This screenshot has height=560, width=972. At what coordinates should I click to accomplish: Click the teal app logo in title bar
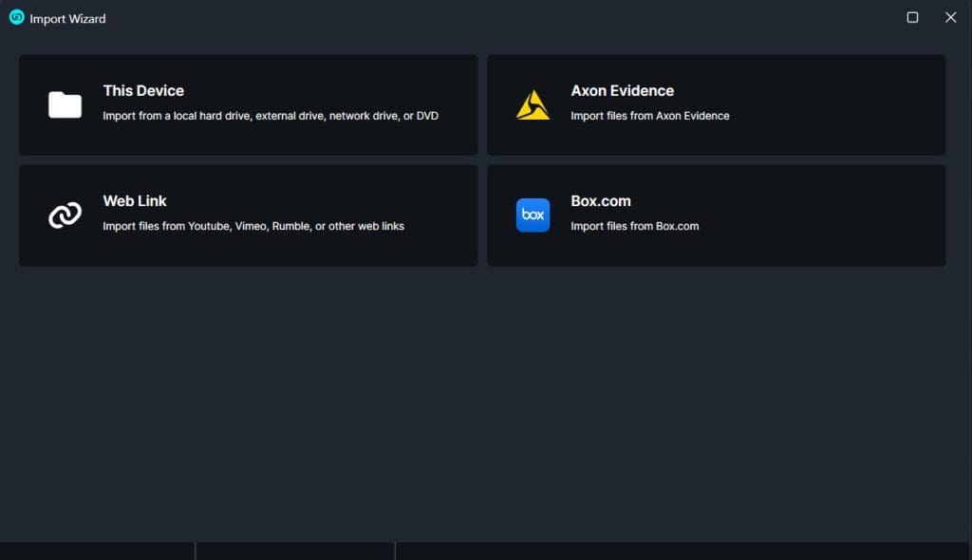click(x=16, y=17)
